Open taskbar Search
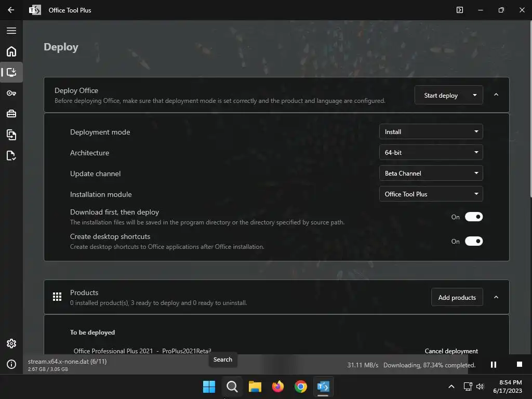 232,387
